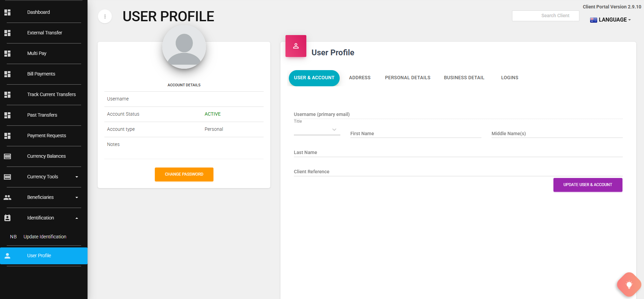Viewport: 644px width, 299px height.
Task: Open the Title dropdown selector
Action: click(317, 130)
